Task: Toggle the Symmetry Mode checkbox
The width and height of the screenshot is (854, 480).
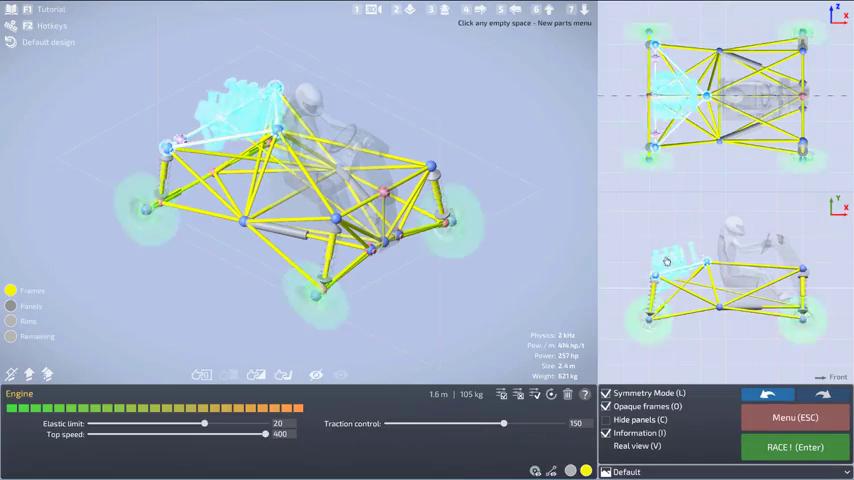Action: (x=606, y=394)
